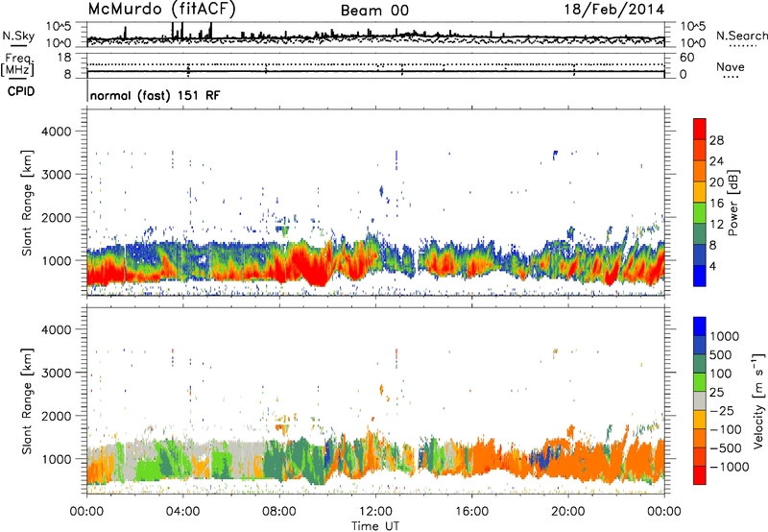
Task: Click the 1000 tick label on Velocity color bar
Action: 724,336
